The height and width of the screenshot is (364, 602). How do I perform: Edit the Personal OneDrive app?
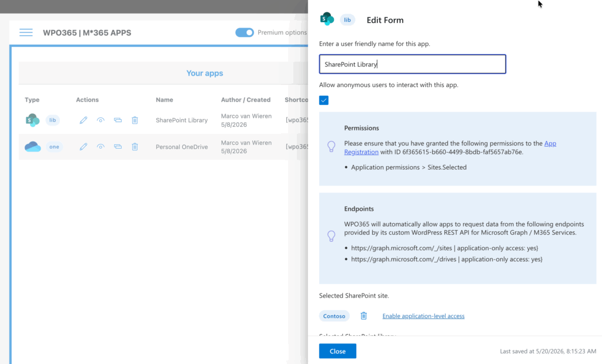click(83, 147)
